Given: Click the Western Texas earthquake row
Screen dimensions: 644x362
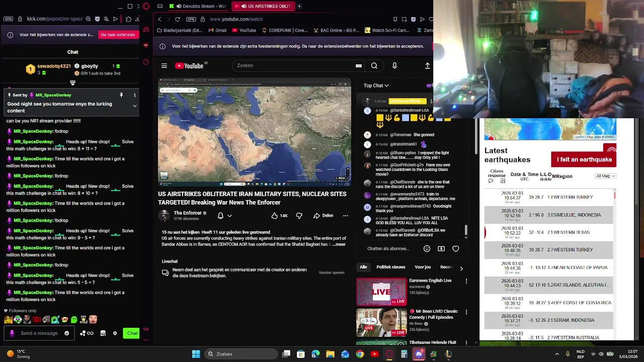Looking at the screenshot, I should pos(548,232).
